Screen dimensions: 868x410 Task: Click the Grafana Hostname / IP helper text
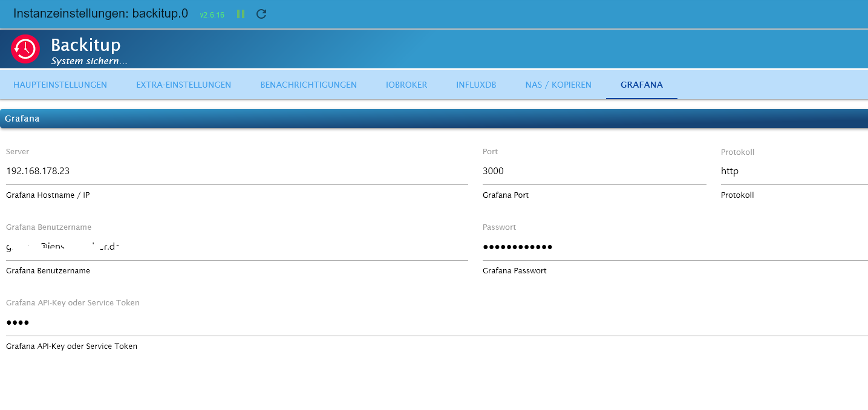click(48, 195)
